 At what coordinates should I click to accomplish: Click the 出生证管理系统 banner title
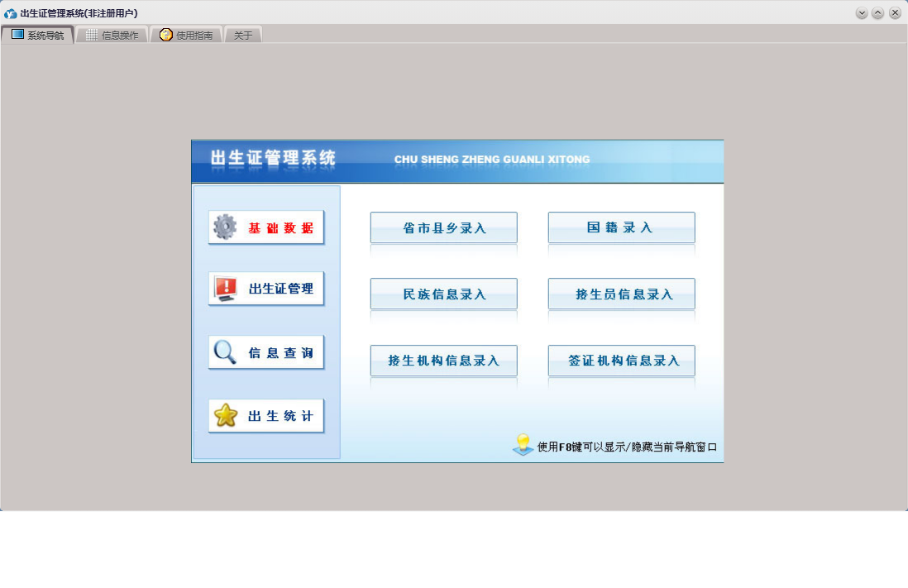click(273, 158)
